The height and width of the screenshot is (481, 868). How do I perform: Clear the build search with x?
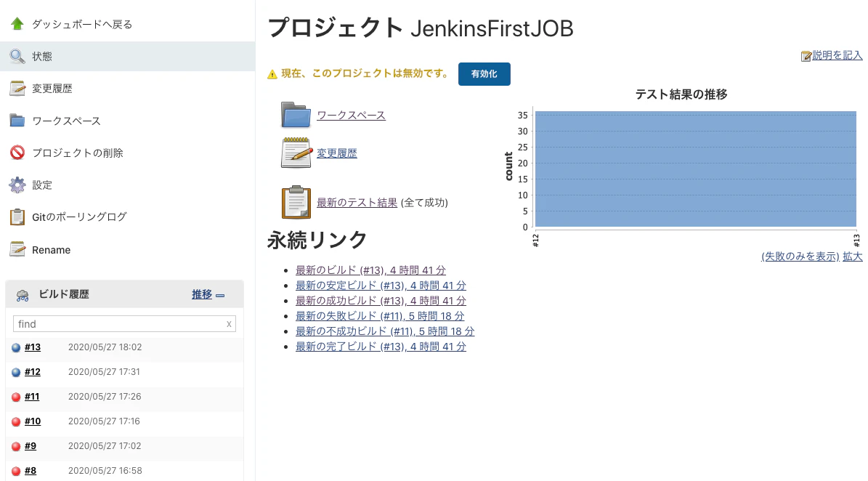(x=229, y=324)
